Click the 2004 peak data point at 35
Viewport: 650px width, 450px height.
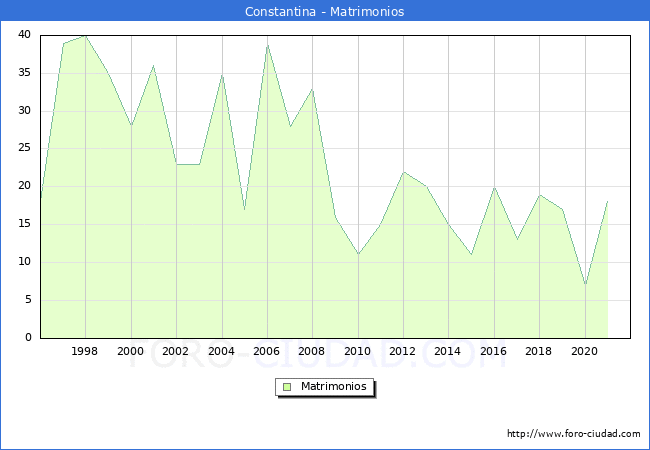(x=222, y=75)
